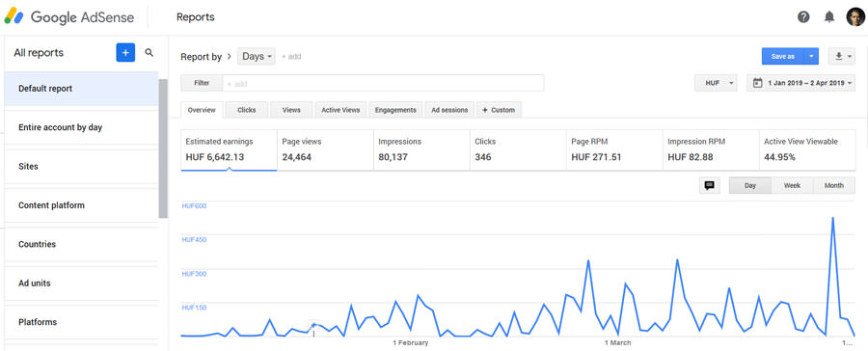
Task: Click the download report icon
Action: point(841,56)
